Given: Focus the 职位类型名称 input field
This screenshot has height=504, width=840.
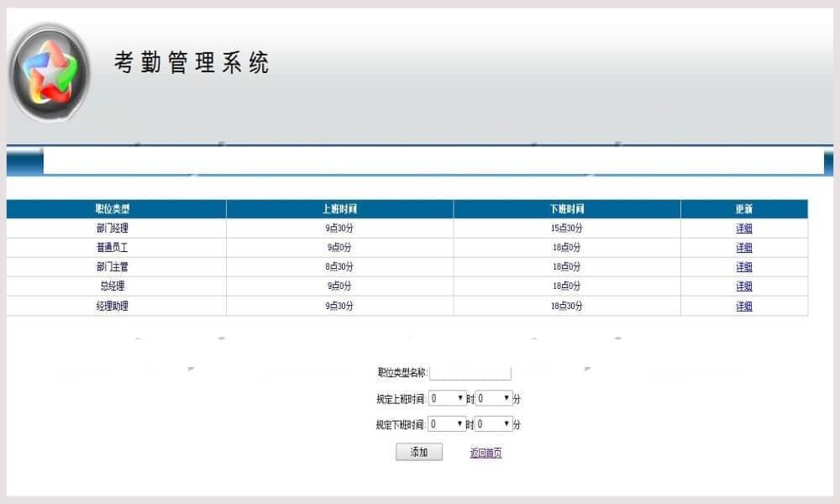Looking at the screenshot, I should click(x=470, y=373).
